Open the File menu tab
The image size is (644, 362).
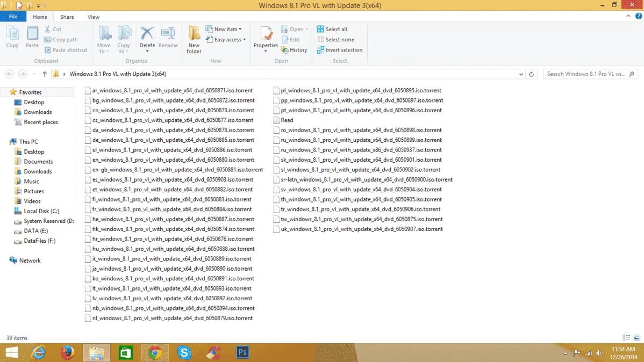[x=13, y=17]
